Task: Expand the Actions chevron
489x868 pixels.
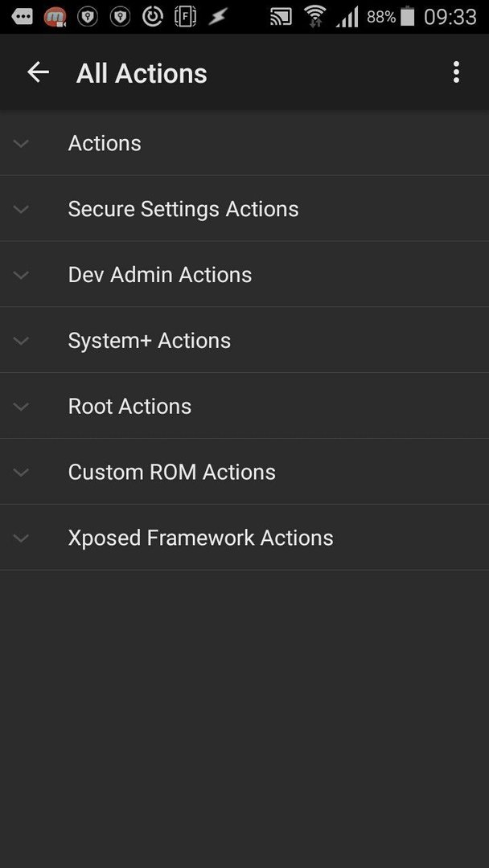Action: [x=21, y=143]
